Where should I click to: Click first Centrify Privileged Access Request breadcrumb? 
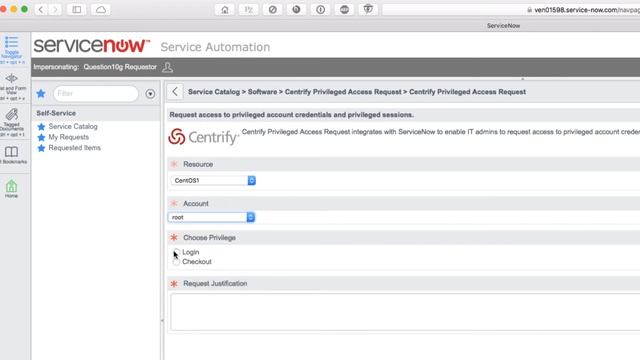point(343,92)
